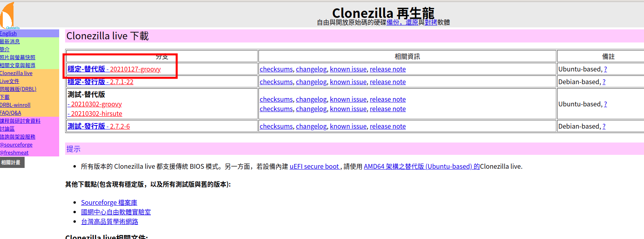Open changelog for 20210127-groovy row
The height and width of the screenshot is (239, 644).
point(311,69)
